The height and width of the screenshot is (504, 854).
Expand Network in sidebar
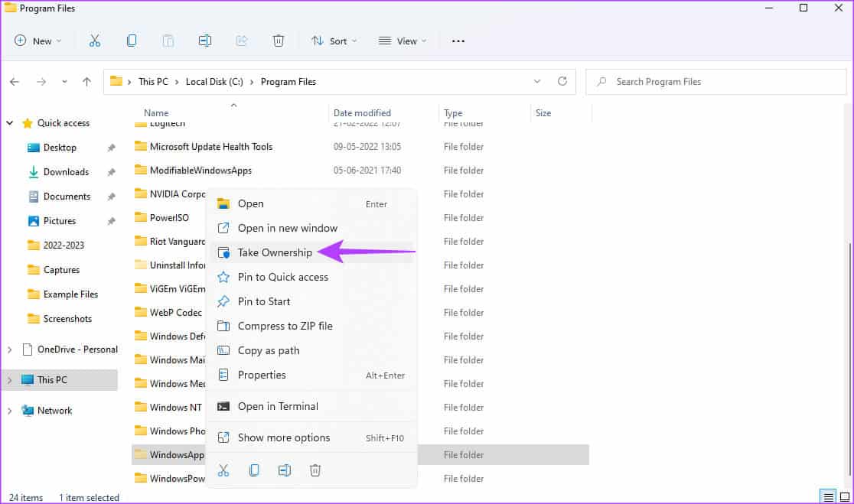(x=10, y=411)
